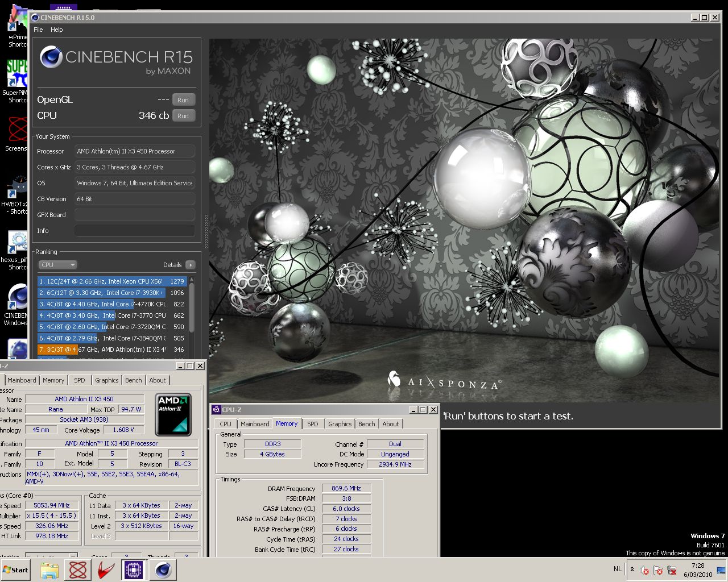This screenshot has width=728, height=582.
Task: Open the Help menu in Cinebench
Action: 56,30
